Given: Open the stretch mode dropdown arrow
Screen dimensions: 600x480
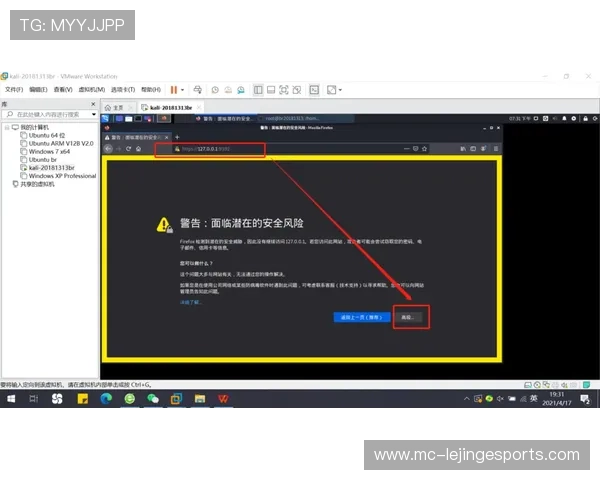Looking at the screenshot, I should click(340, 90).
